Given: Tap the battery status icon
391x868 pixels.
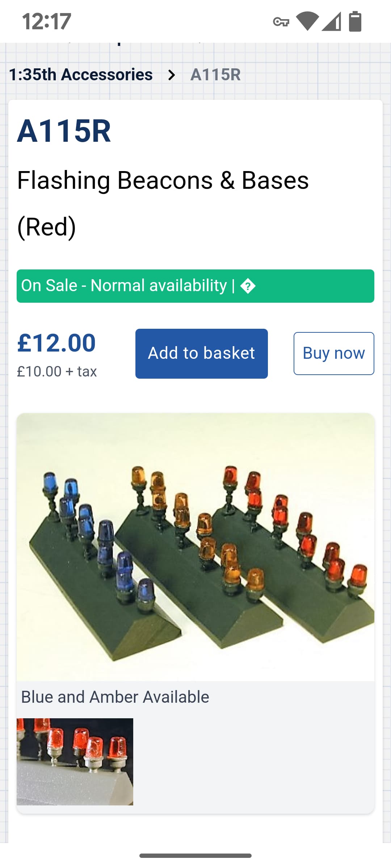Looking at the screenshot, I should coord(355,21).
